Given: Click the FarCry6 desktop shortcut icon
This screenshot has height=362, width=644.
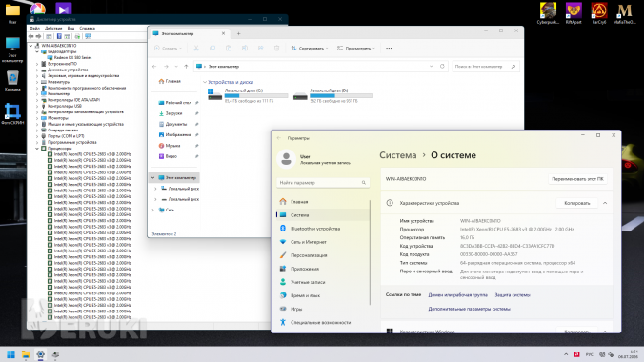Looking at the screenshot, I should point(599,11).
